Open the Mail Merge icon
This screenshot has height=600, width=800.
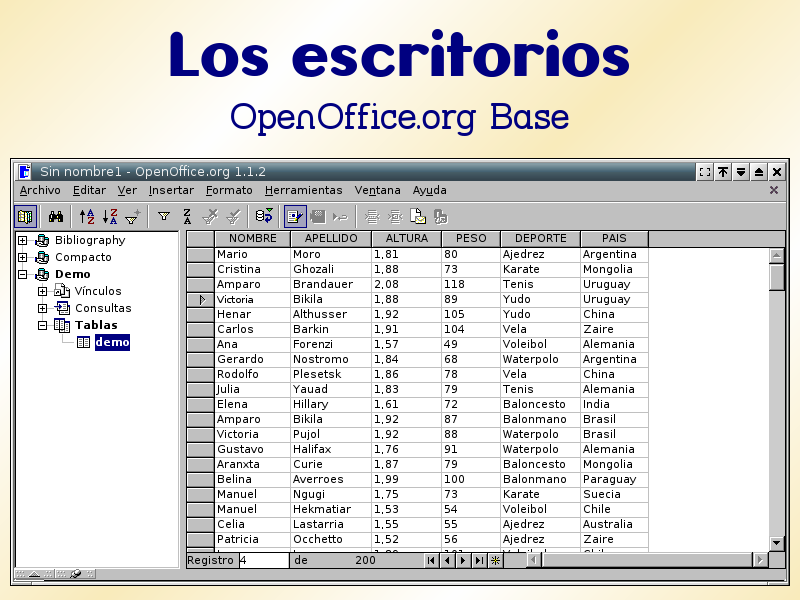click(x=418, y=217)
